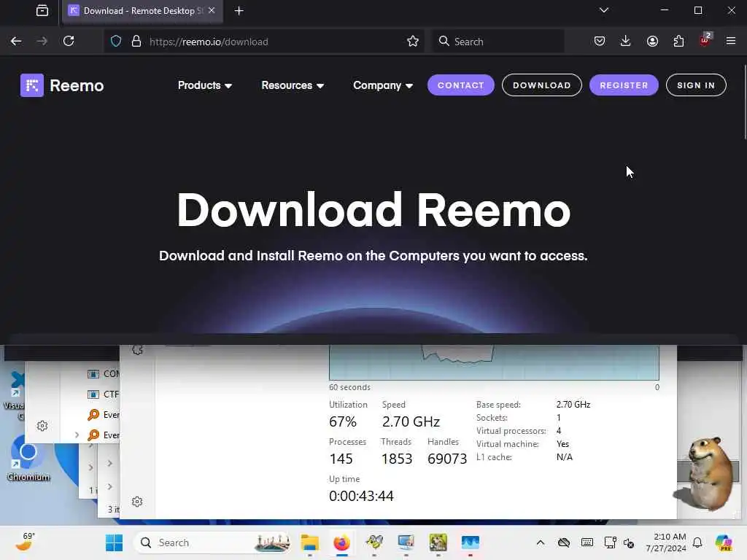This screenshot has width=747, height=560.
Task: Click the Task Manager settings gear icon
Action: coord(137,502)
